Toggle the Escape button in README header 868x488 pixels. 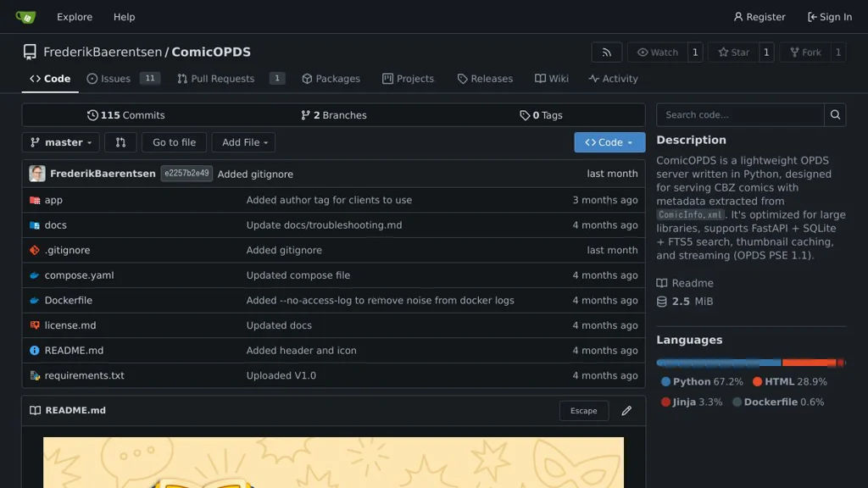click(583, 411)
